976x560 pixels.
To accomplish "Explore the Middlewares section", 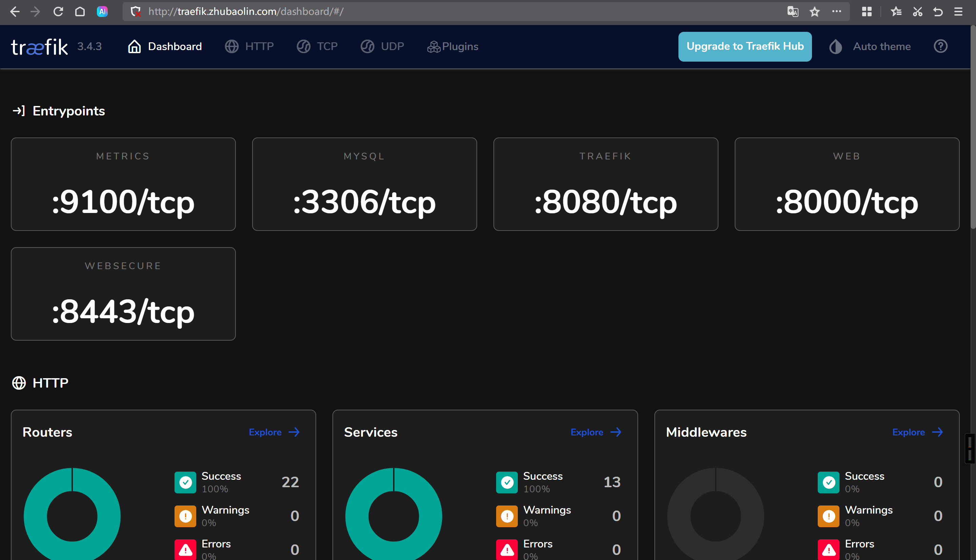I will point(917,432).
